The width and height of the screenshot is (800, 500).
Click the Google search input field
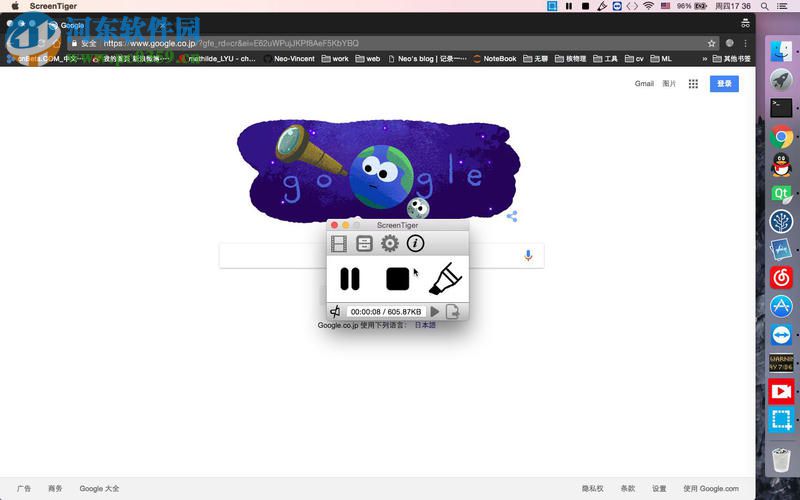click(381, 256)
